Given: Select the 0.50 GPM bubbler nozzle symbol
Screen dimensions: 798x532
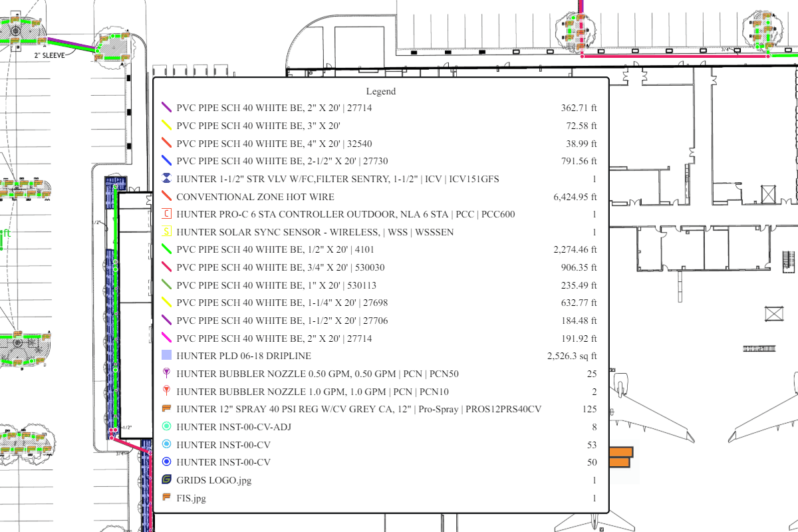Looking at the screenshot, I should (166, 374).
